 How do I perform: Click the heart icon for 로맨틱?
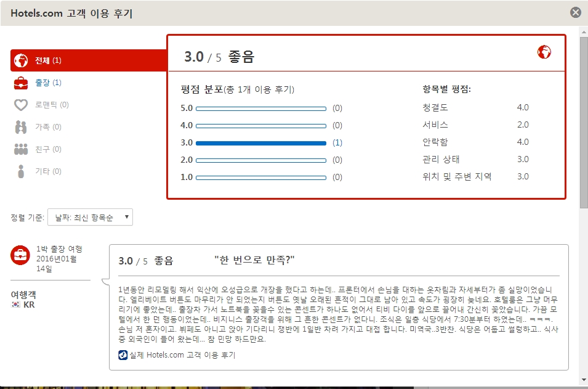click(x=21, y=105)
